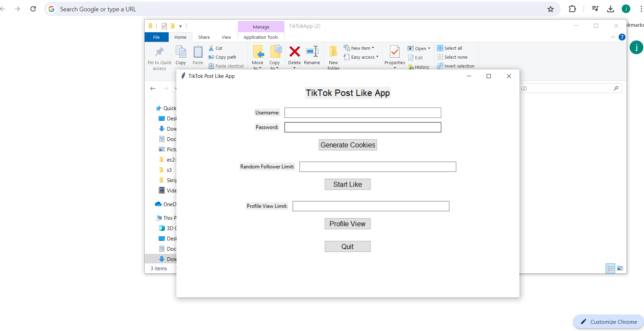Click the Password input field

[363, 127]
